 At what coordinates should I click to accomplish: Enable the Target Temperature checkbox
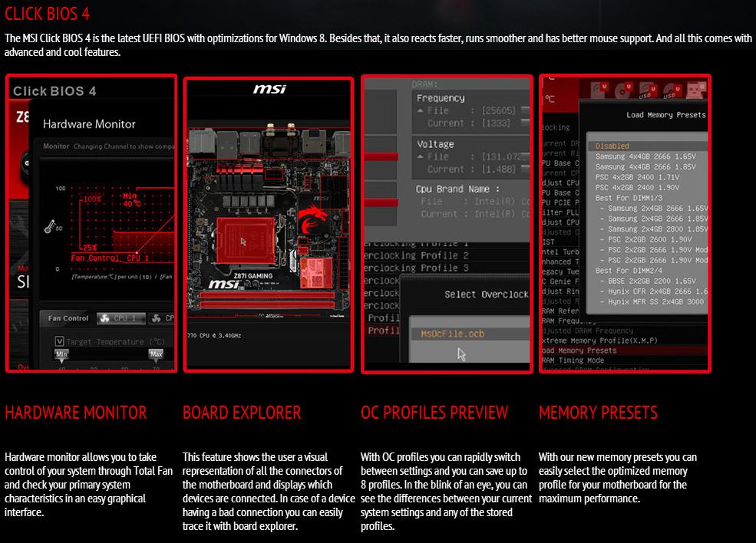[x=60, y=341]
